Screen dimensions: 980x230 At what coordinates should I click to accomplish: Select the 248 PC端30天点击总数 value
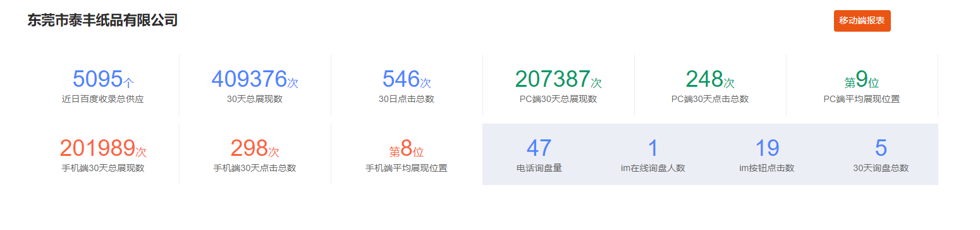click(x=710, y=86)
